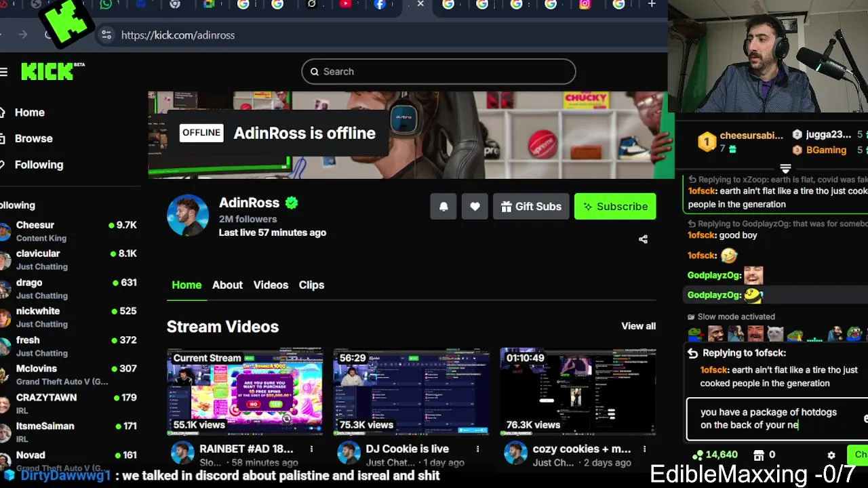This screenshot has width=868, height=488.
Task: Switch to the Clips channel tab
Action: 311,285
